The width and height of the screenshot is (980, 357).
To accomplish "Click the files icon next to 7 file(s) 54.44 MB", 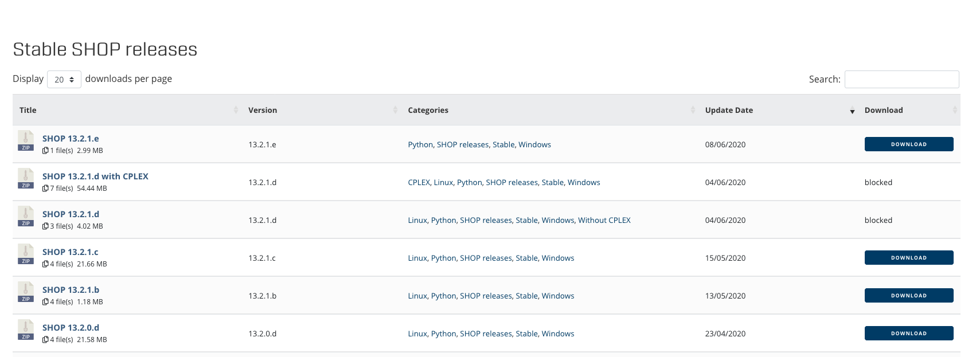I will [x=45, y=189].
